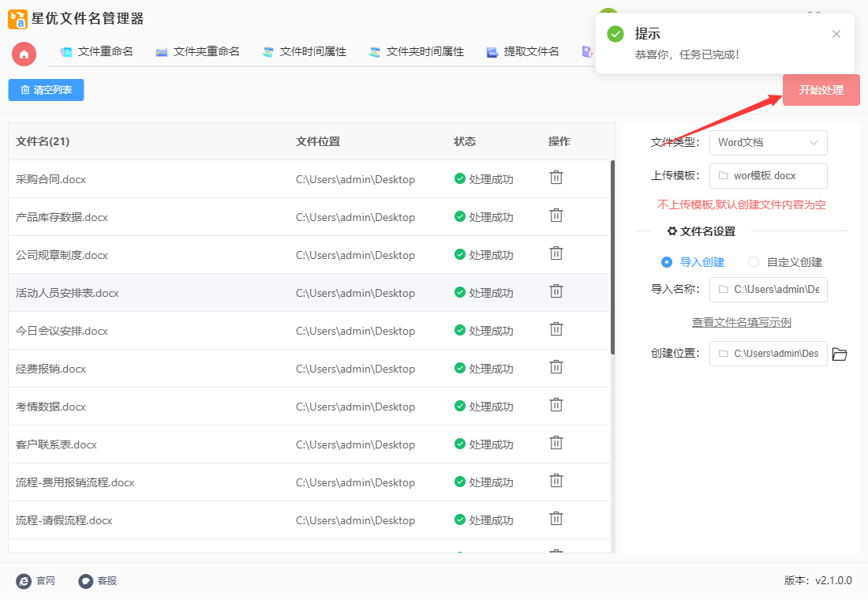Switch to the 文件夹重命名 tab
The image size is (868, 600).
[x=197, y=52]
